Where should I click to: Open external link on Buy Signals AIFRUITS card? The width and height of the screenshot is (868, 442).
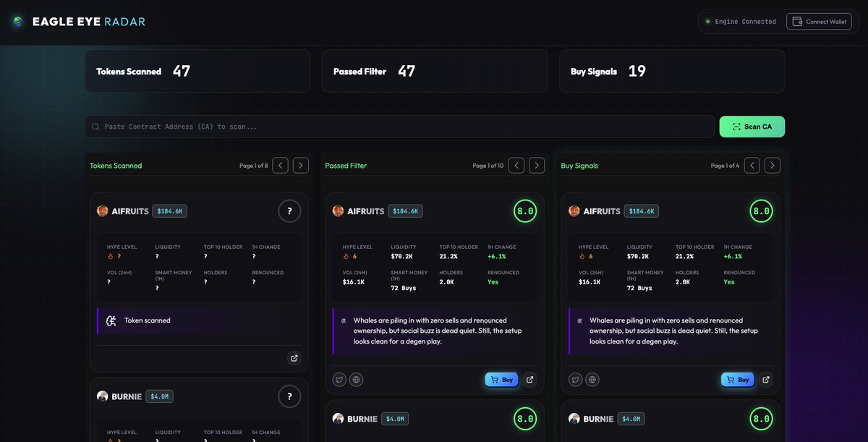[766, 380]
